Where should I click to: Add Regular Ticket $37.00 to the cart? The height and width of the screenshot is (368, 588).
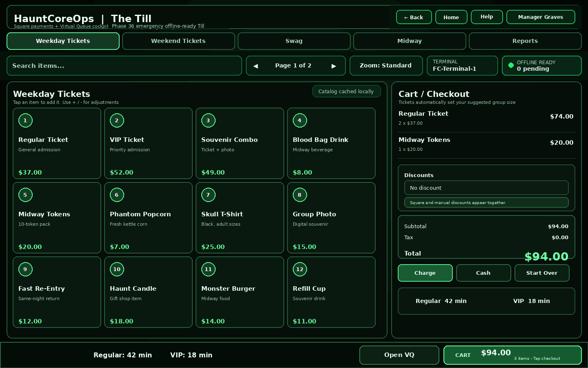coord(57,143)
